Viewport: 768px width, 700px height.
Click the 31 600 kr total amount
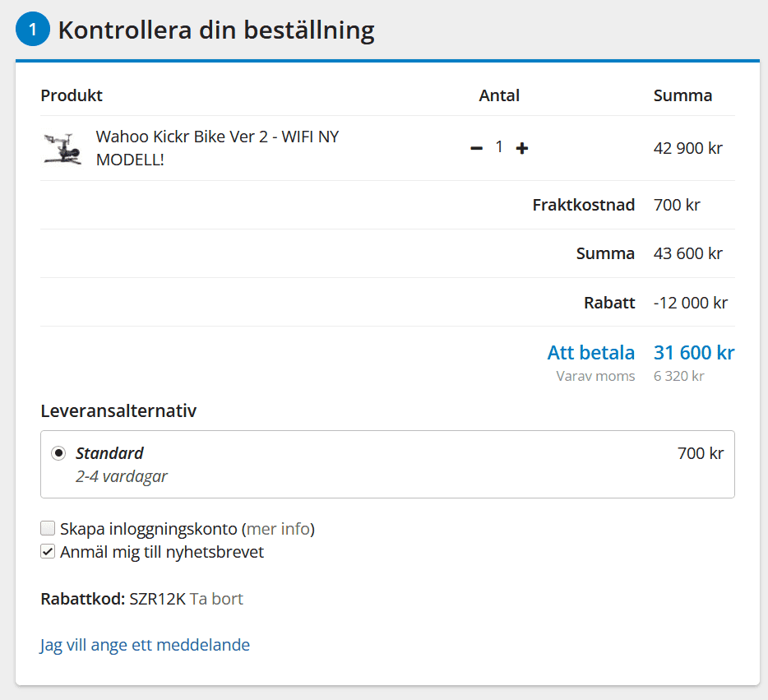pyautogui.click(x=693, y=353)
